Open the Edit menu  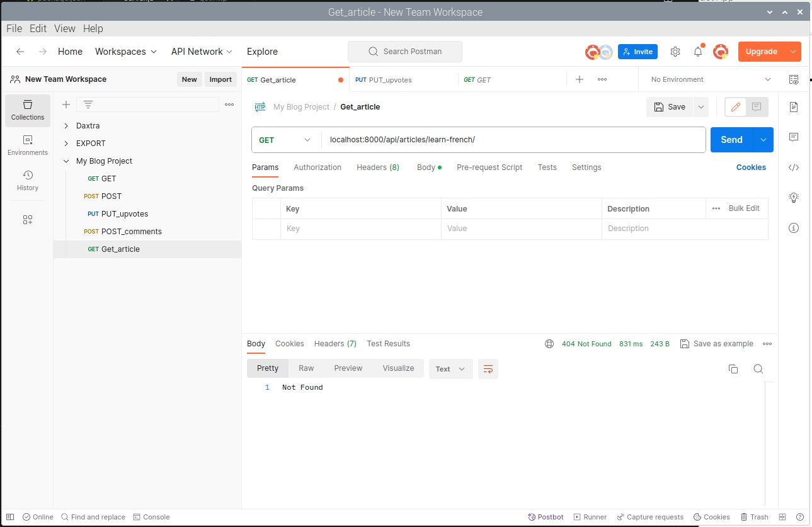[x=38, y=28]
